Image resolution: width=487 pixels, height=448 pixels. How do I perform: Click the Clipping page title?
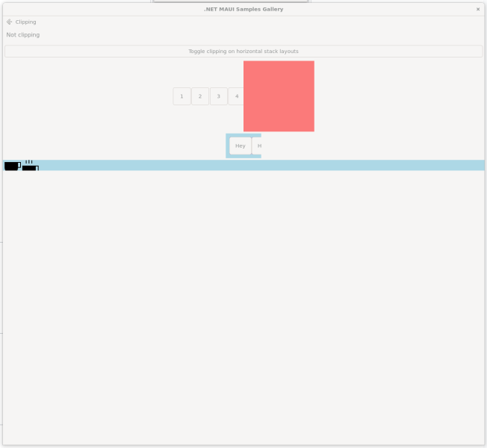(25, 22)
